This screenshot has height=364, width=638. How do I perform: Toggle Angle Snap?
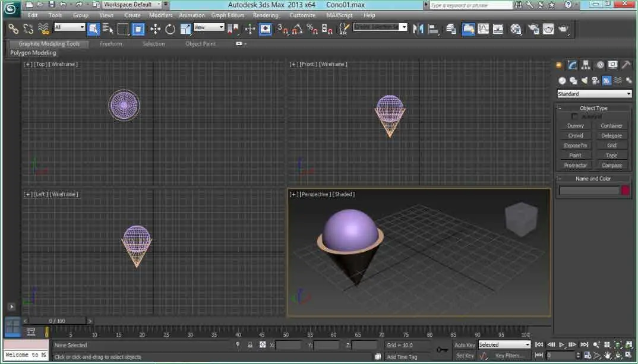coord(297,29)
